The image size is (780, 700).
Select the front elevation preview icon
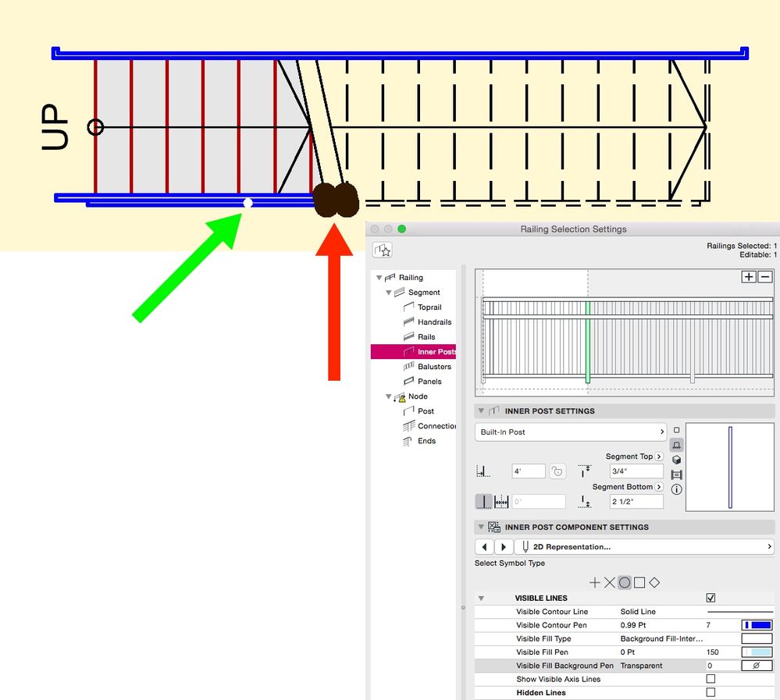pos(676,445)
